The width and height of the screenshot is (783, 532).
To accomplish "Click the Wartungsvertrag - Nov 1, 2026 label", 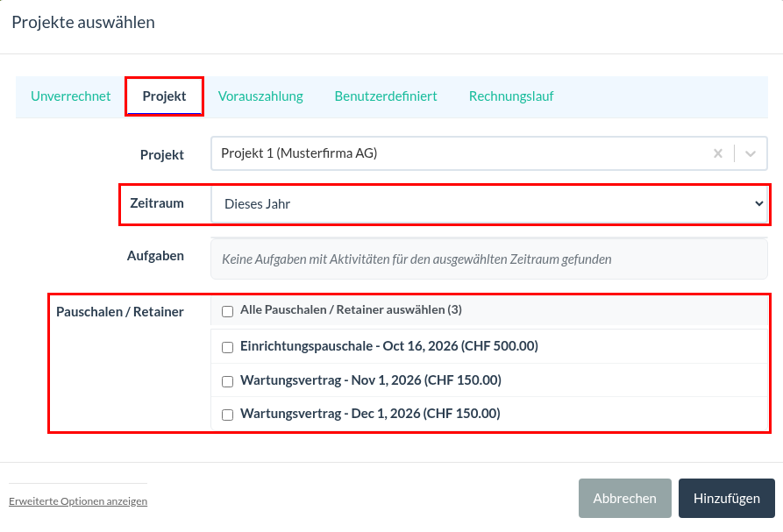I will (x=371, y=380).
